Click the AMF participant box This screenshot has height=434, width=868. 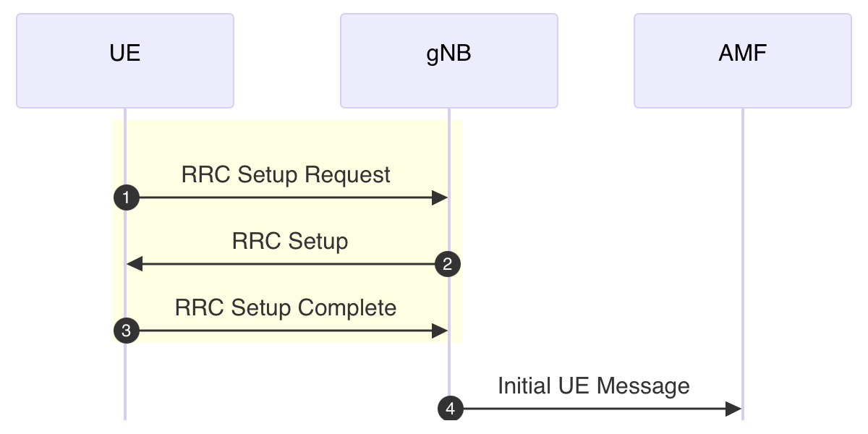(743, 61)
